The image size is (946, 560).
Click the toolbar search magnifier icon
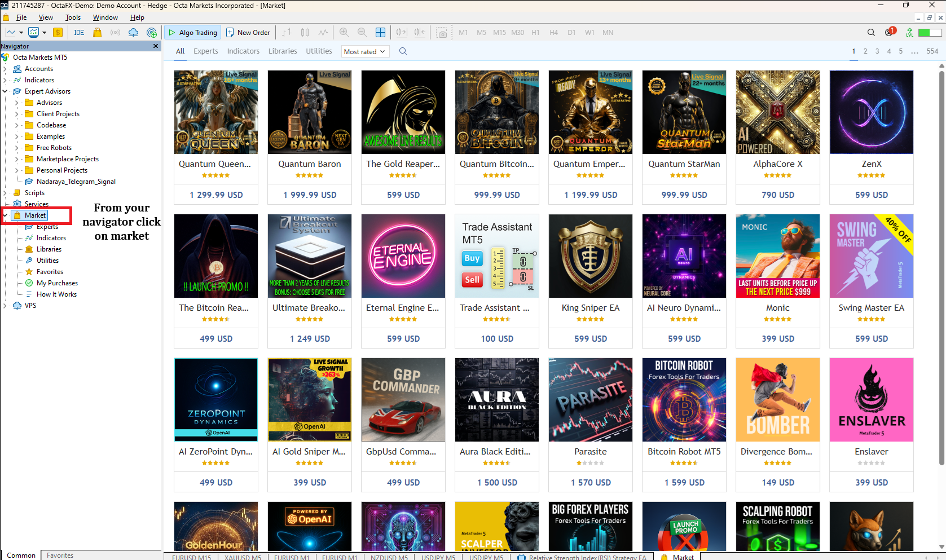click(x=871, y=32)
